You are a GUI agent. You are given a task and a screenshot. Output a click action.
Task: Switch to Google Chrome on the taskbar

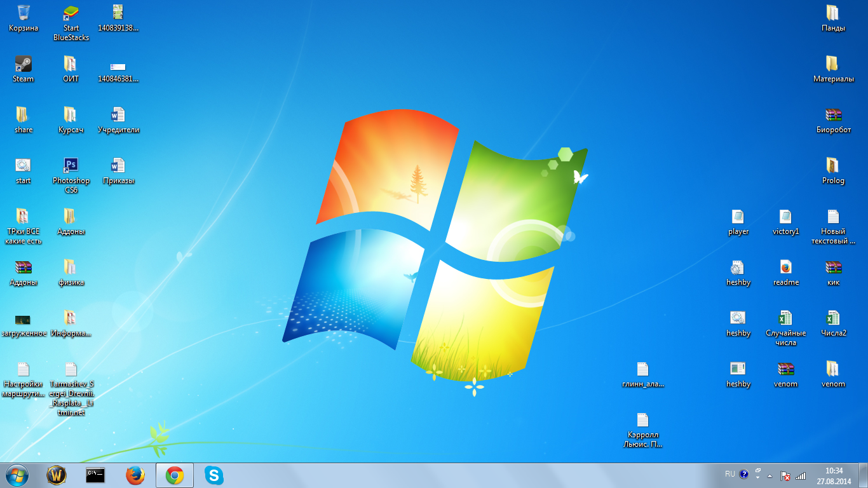point(175,475)
